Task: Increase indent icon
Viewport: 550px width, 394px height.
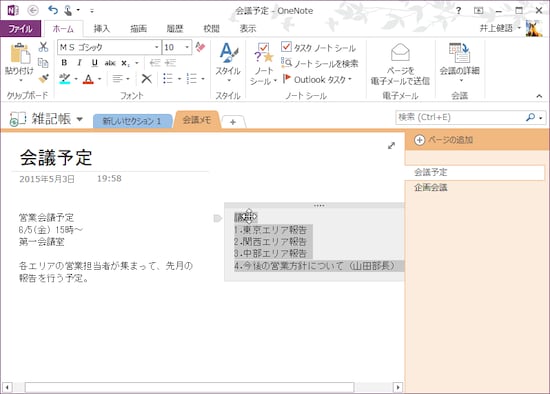Action: pos(170,63)
